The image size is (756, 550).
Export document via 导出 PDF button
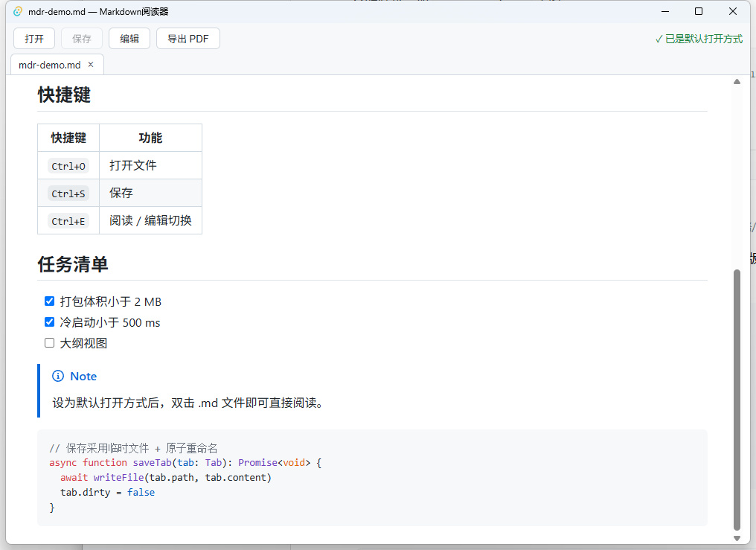coord(188,39)
